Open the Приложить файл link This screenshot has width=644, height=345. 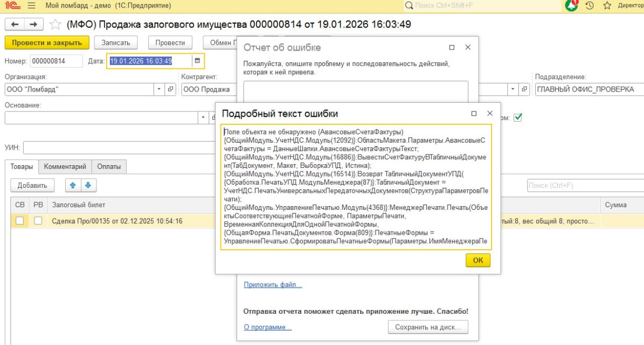tap(273, 284)
